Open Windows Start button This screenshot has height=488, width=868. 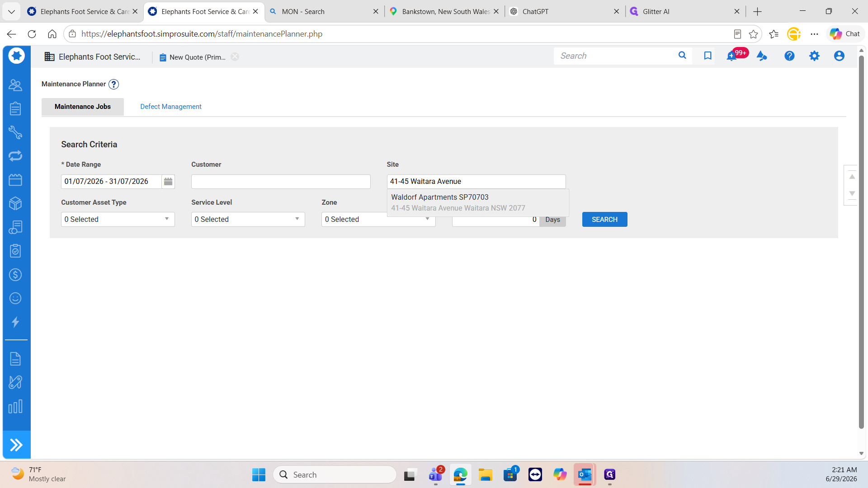[259, 475]
